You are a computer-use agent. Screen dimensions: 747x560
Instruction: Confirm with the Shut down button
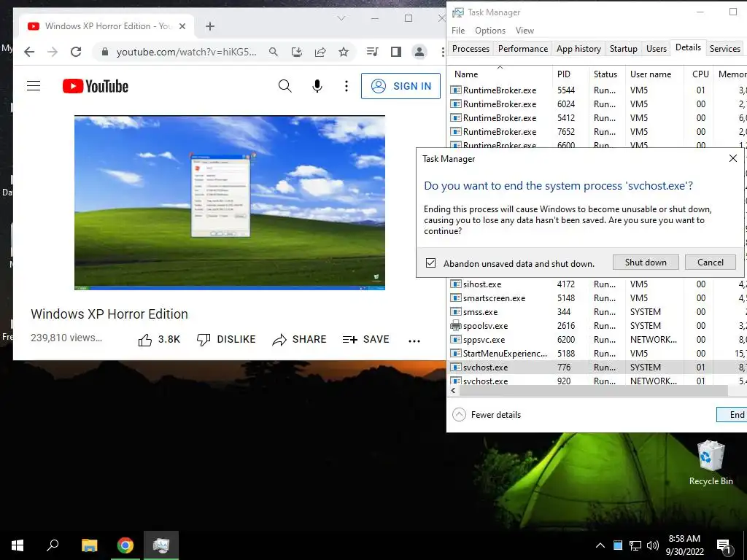(646, 262)
